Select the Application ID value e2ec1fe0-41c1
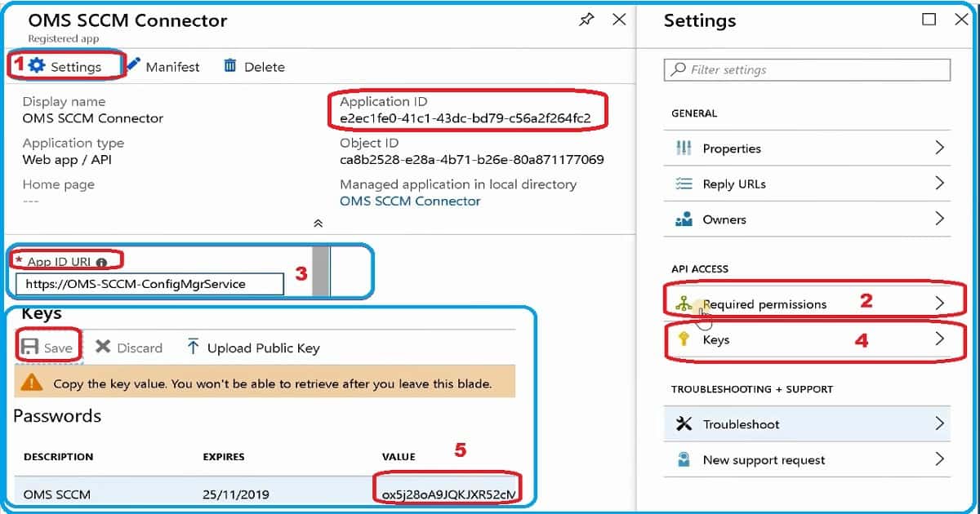Image resolution: width=980 pixels, height=514 pixels. click(465, 118)
